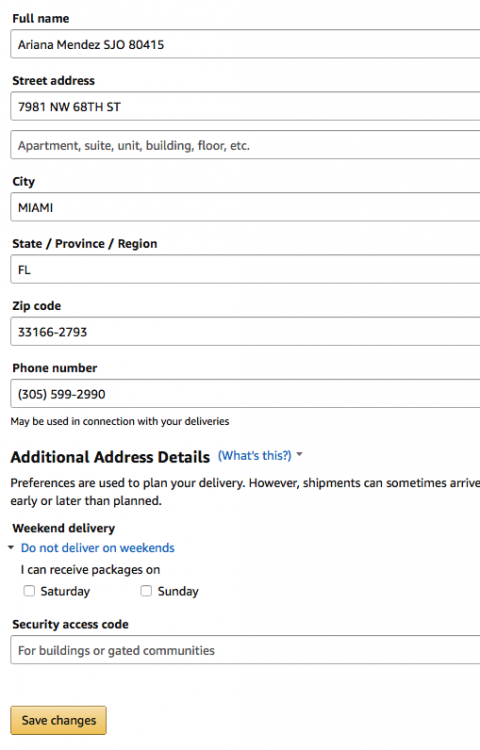This screenshot has width=480, height=750.
Task: Click the Security access code label
Action: [x=70, y=624]
